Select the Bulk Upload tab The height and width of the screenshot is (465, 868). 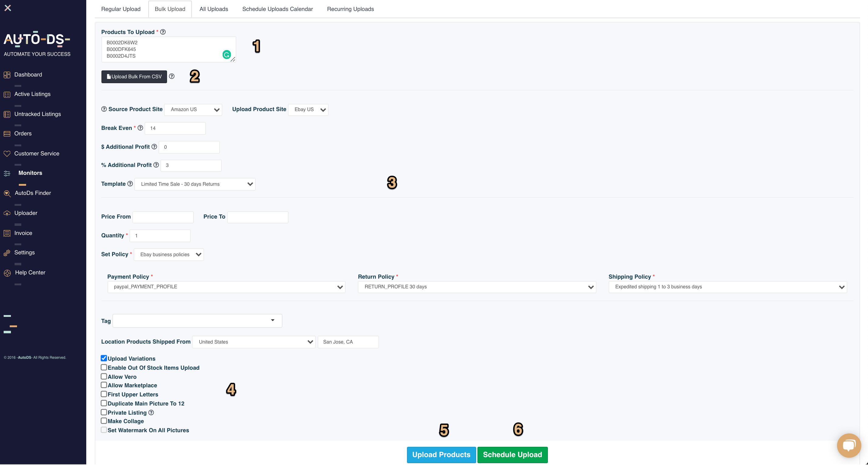(x=170, y=9)
